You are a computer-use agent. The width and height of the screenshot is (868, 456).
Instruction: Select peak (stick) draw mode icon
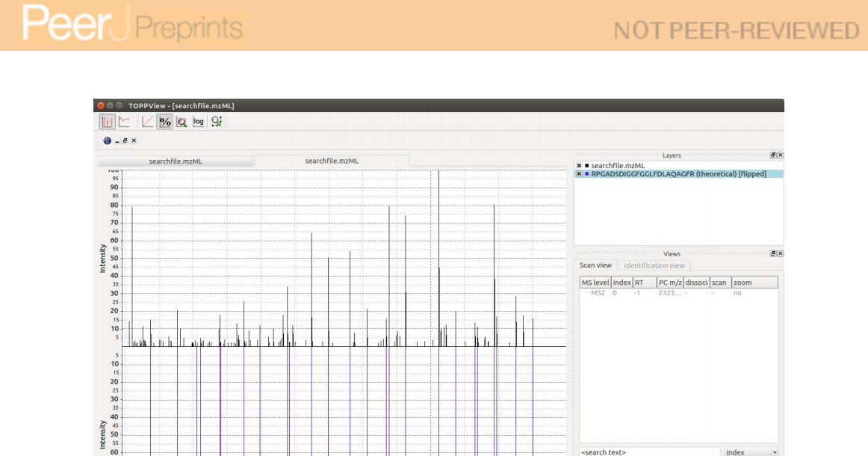tap(107, 121)
